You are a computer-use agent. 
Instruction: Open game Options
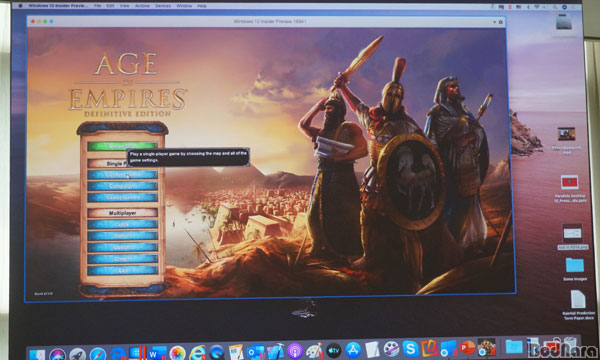point(122,248)
